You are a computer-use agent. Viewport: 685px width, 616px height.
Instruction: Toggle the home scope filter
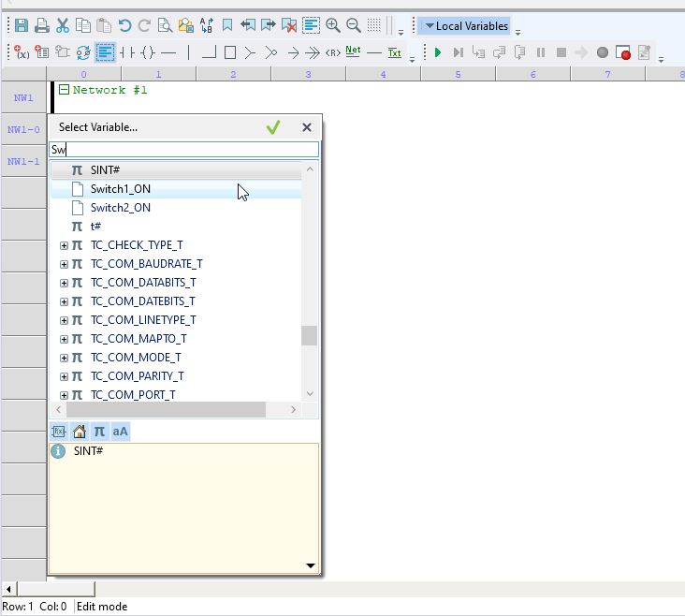(x=79, y=432)
